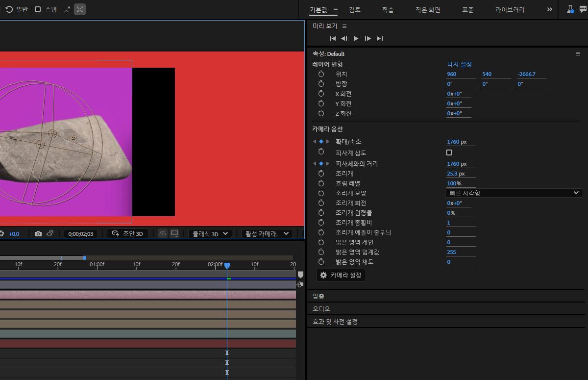Open the 카메라 설정 button
The height and width of the screenshot is (380, 588).
point(341,275)
